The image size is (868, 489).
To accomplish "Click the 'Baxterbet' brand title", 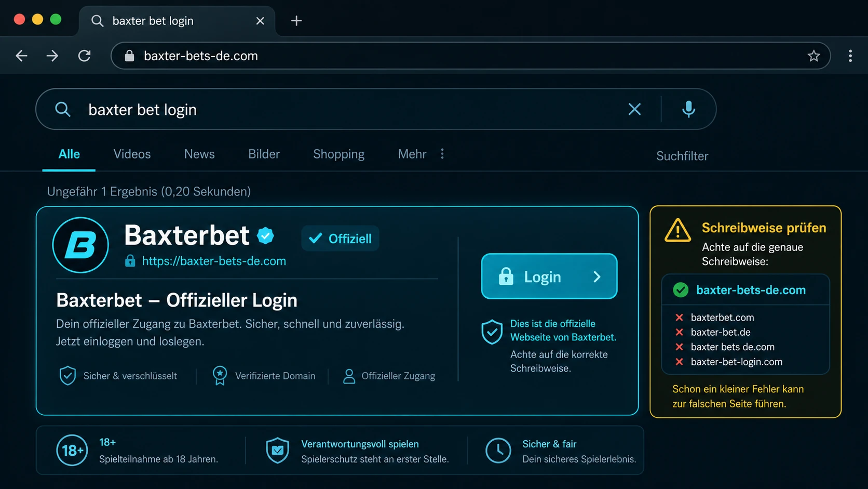I will click(x=187, y=235).
